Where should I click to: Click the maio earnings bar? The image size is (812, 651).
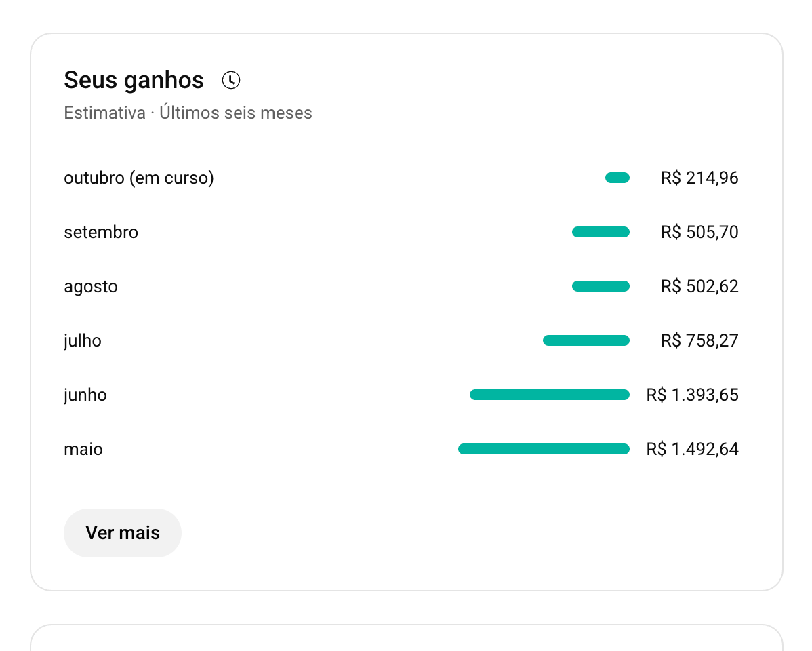coord(544,449)
